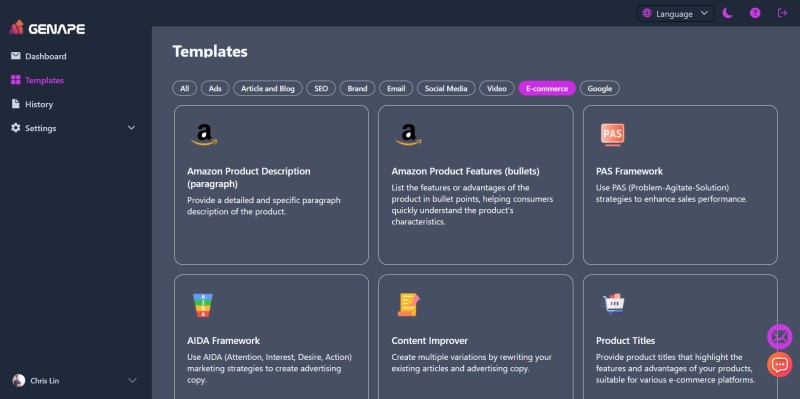
Task: Click the Content Improver document icon
Action: [x=408, y=305]
